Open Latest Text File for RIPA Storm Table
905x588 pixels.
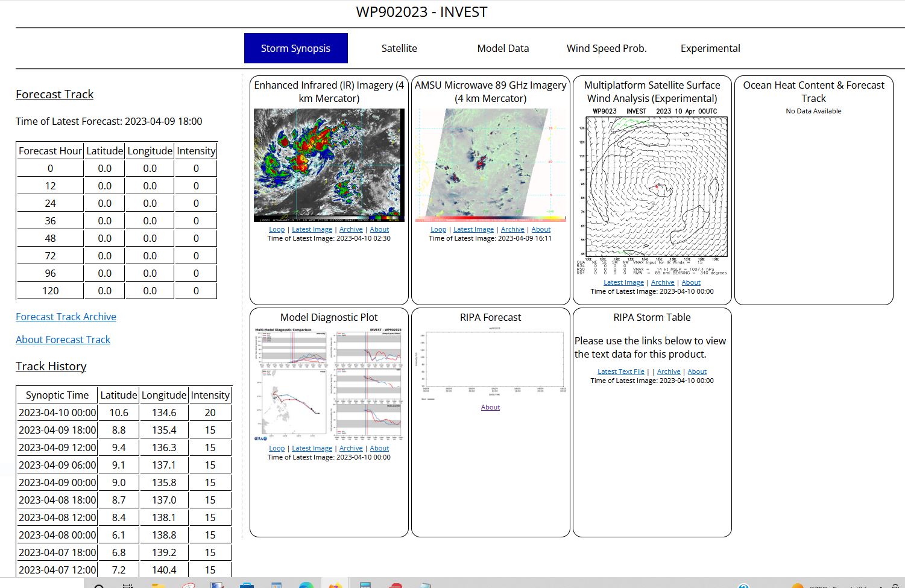[620, 371]
